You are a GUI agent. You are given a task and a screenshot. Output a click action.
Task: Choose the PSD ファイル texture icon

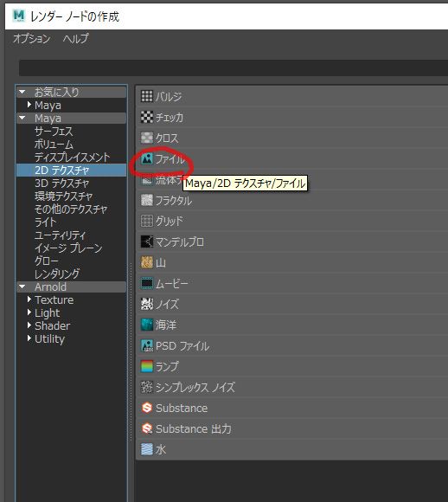(147, 345)
